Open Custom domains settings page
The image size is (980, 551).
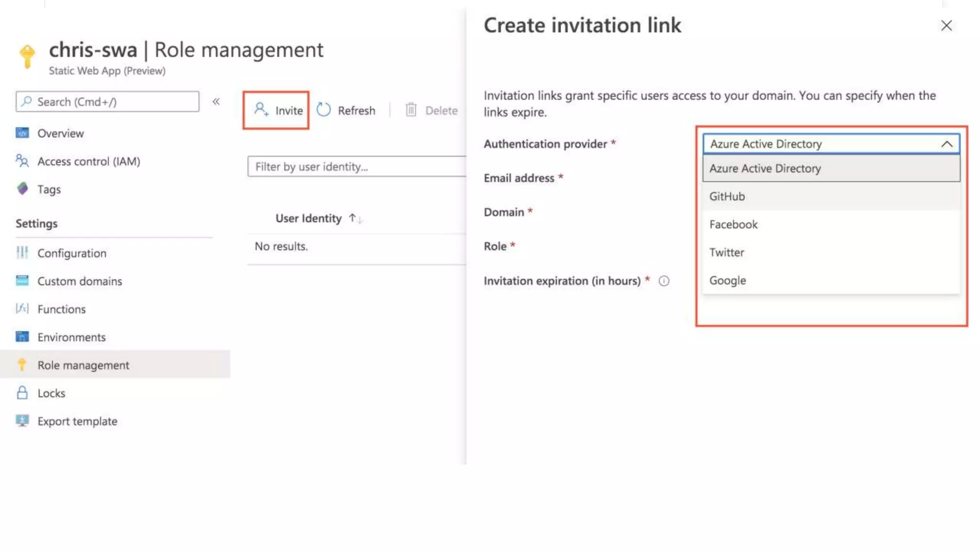79,281
